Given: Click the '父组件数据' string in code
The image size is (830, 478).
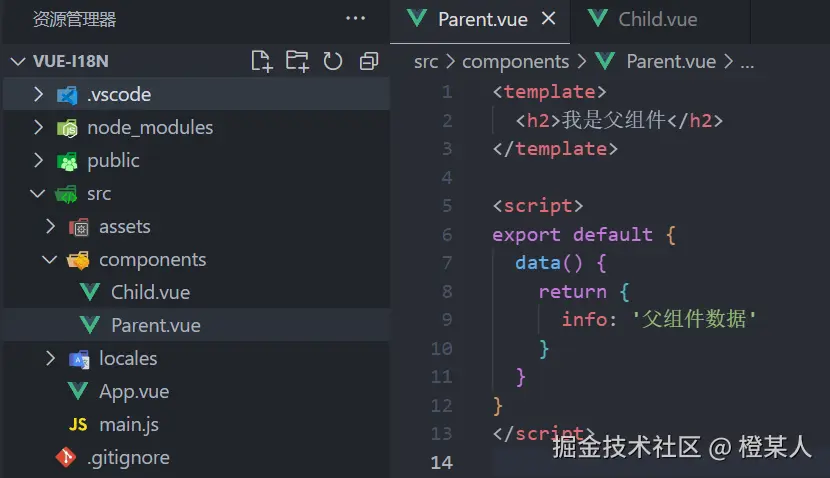Looking at the screenshot, I should point(693,319).
